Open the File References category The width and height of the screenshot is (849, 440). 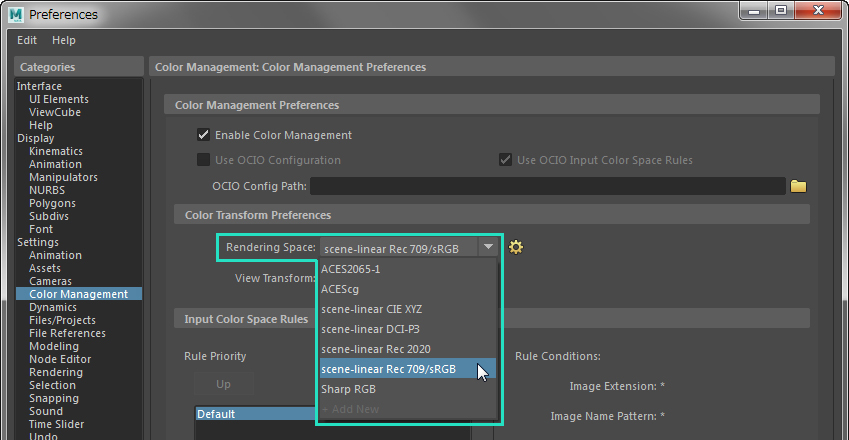pyautogui.click(x=67, y=333)
